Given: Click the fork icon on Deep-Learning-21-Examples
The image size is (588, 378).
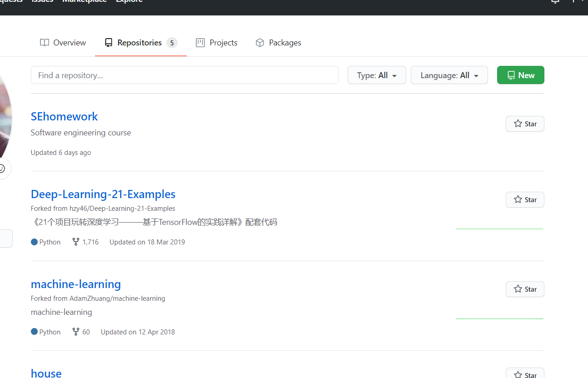Looking at the screenshot, I should 75,242.
